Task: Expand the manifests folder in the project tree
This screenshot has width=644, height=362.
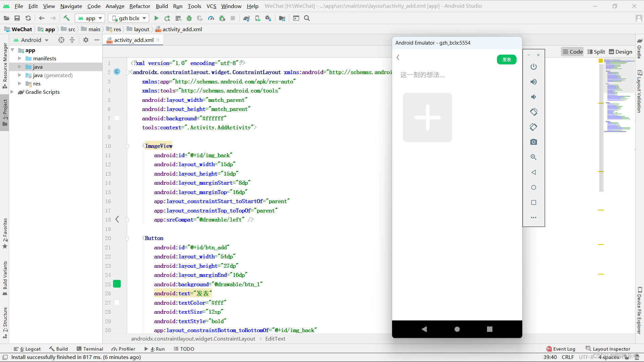Action: (20, 58)
